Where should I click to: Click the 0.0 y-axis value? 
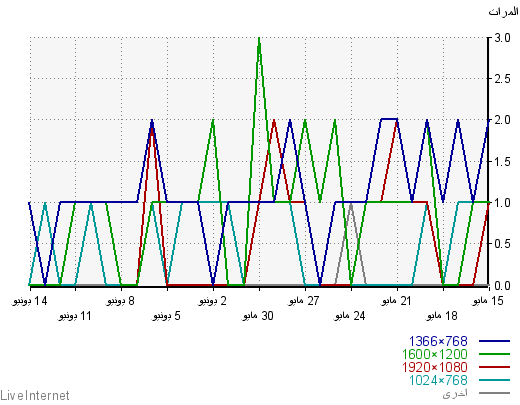click(x=502, y=286)
